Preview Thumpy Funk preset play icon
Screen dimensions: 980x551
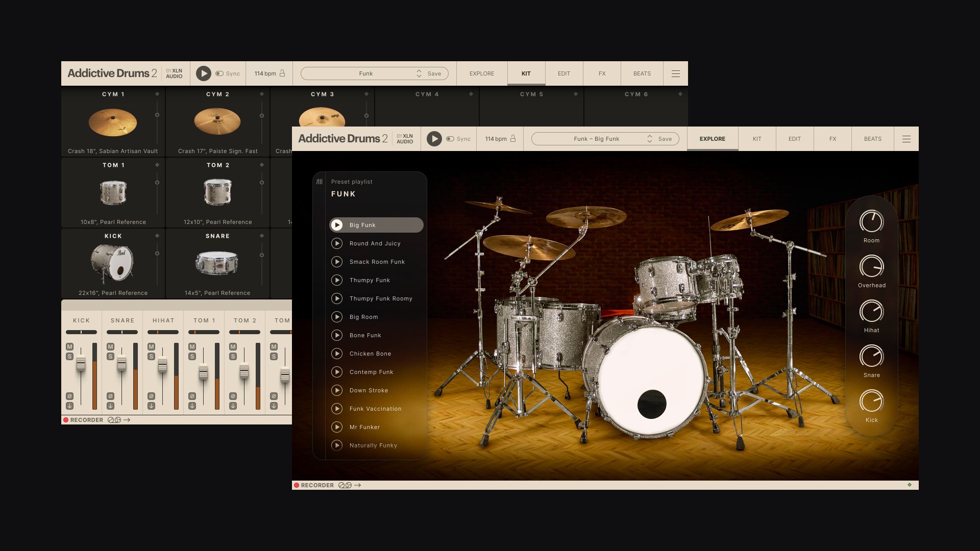point(337,280)
